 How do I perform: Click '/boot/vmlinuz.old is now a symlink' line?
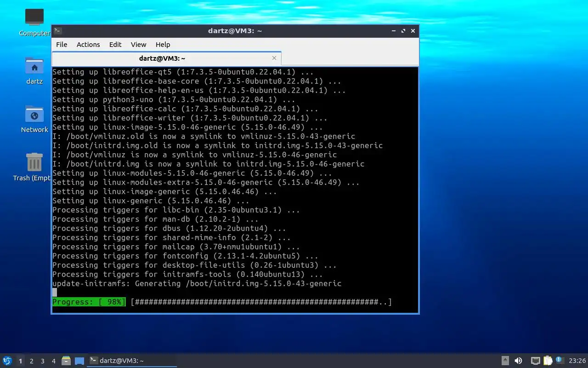pyautogui.click(x=204, y=136)
